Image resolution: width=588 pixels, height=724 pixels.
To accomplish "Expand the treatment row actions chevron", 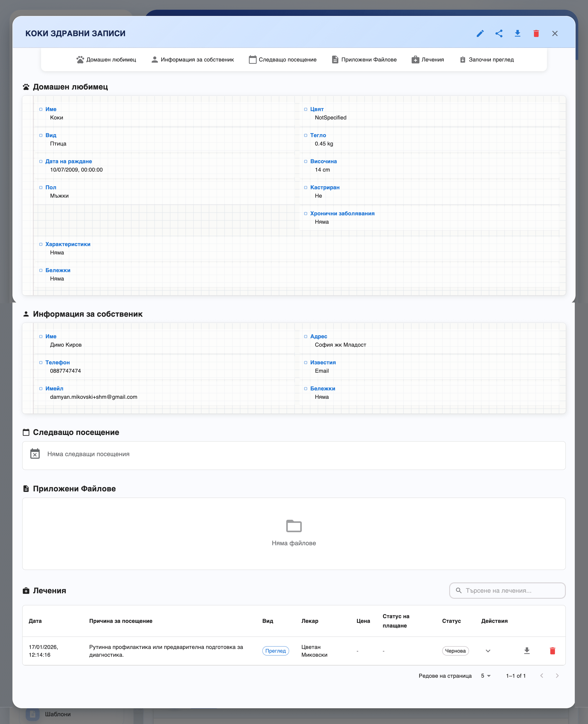I will pyautogui.click(x=488, y=650).
